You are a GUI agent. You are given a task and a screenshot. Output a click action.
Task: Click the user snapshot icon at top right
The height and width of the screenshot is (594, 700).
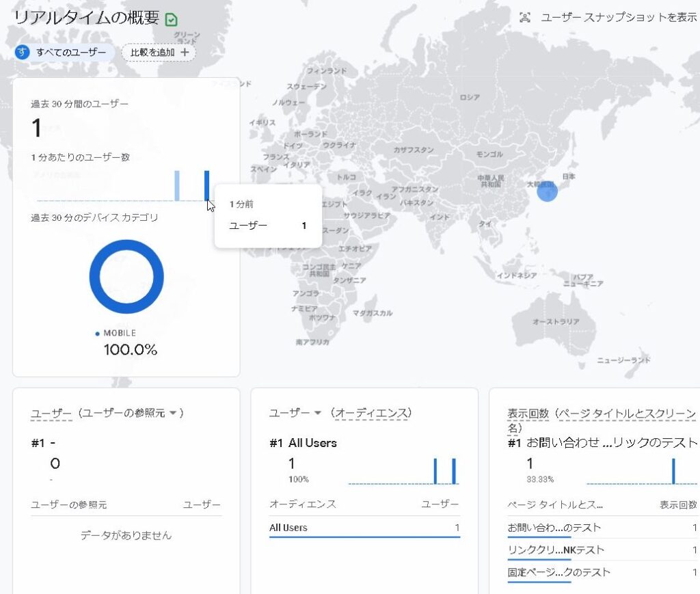point(525,18)
